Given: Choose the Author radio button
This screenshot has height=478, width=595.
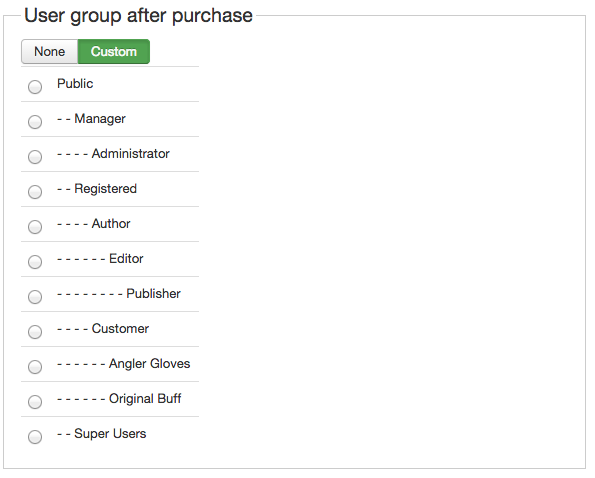Looking at the screenshot, I should (35, 227).
